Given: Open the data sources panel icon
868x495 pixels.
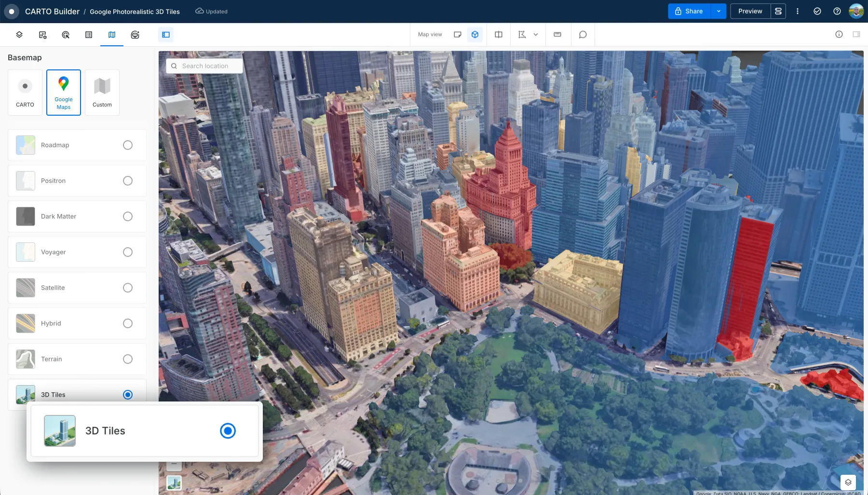Looking at the screenshot, I should [778, 11].
